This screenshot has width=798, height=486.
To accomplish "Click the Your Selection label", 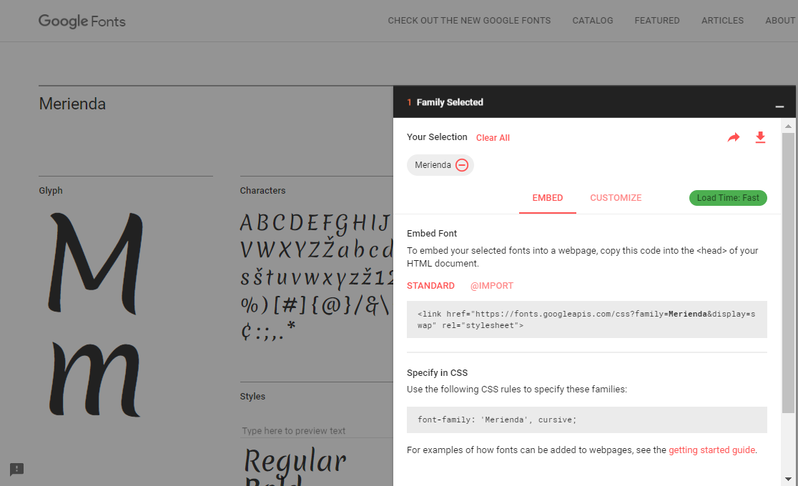I will coord(437,137).
